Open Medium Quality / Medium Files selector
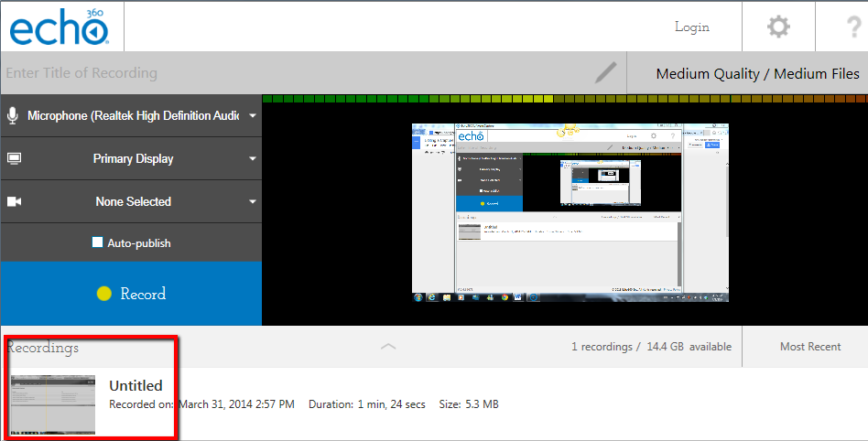 (757, 73)
